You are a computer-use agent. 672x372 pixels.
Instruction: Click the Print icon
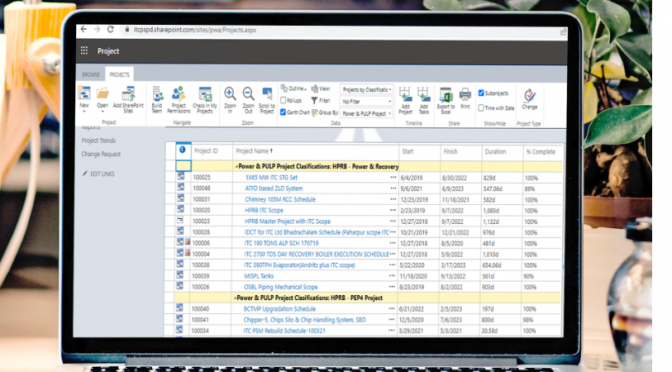pyautogui.click(x=465, y=94)
